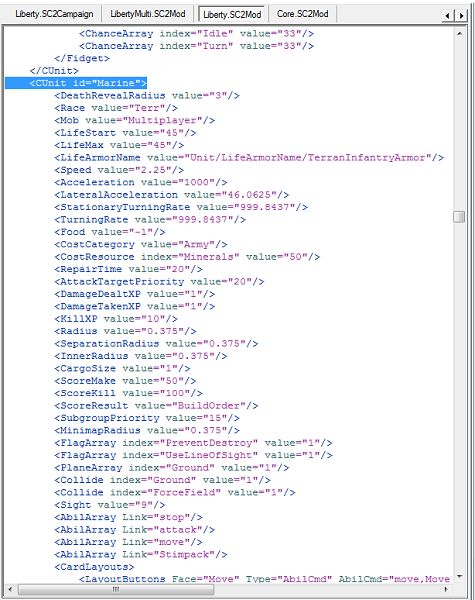Click the AbilArray Link="Stimpack" line

[141, 554]
